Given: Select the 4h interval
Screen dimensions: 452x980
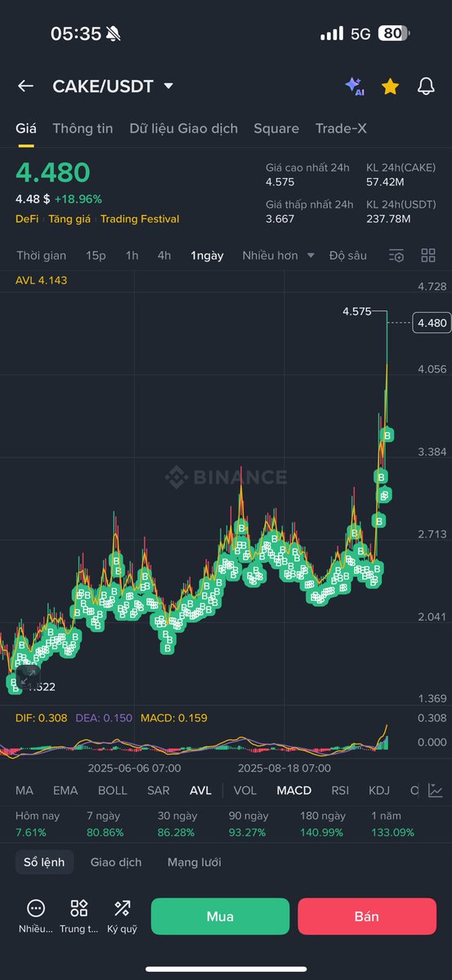Looking at the screenshot, I should 164,256.
